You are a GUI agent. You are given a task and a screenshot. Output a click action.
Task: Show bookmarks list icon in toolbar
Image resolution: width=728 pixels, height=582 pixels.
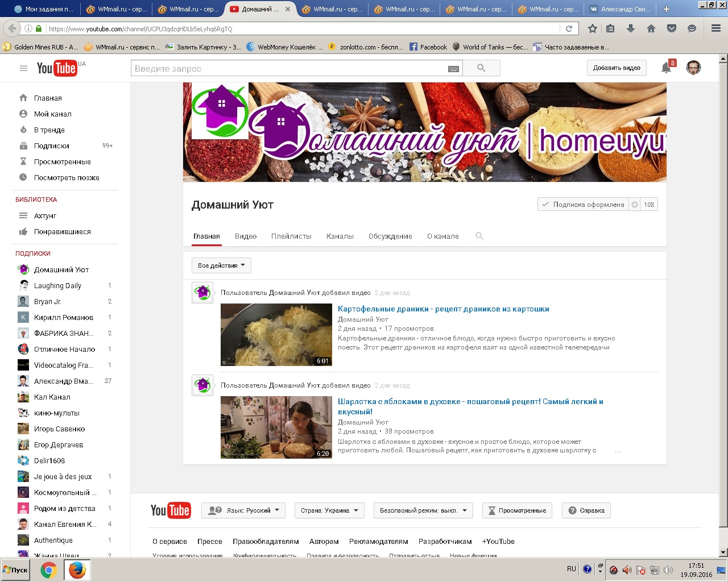coord(610,28)
